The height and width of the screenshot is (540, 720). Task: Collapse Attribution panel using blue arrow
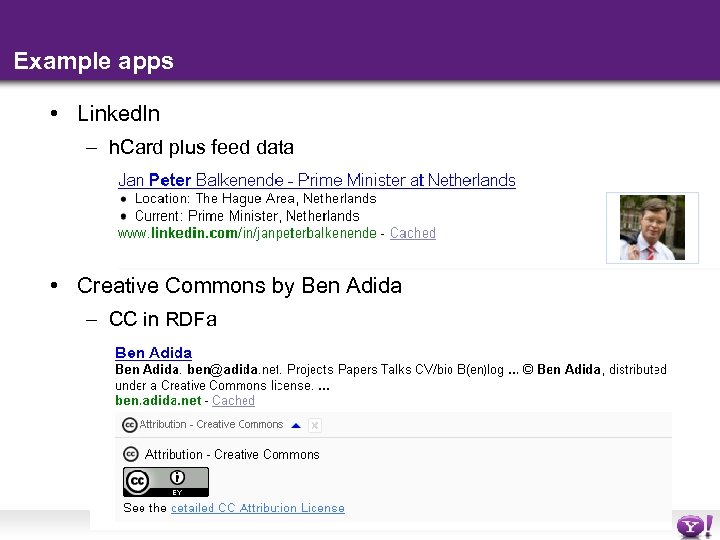(295, 425)
